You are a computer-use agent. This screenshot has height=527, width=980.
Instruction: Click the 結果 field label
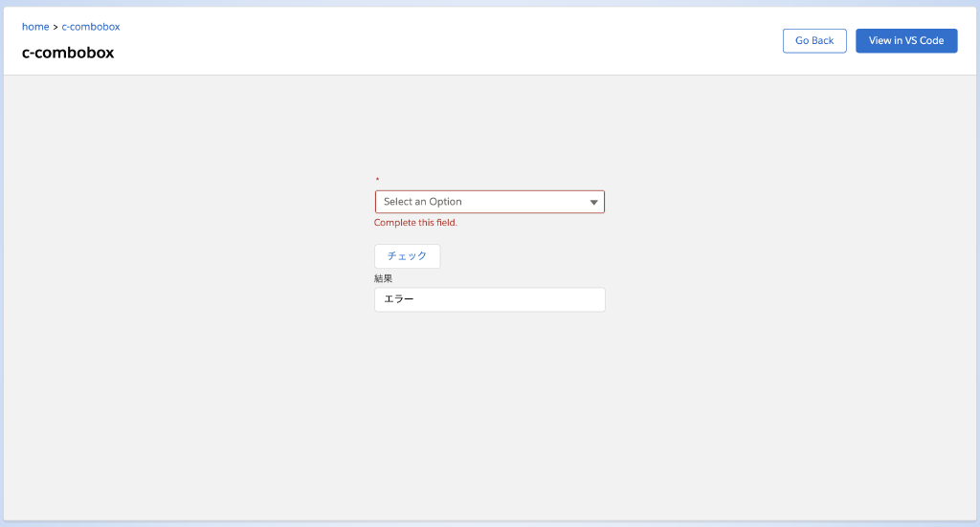coord(383,278)
